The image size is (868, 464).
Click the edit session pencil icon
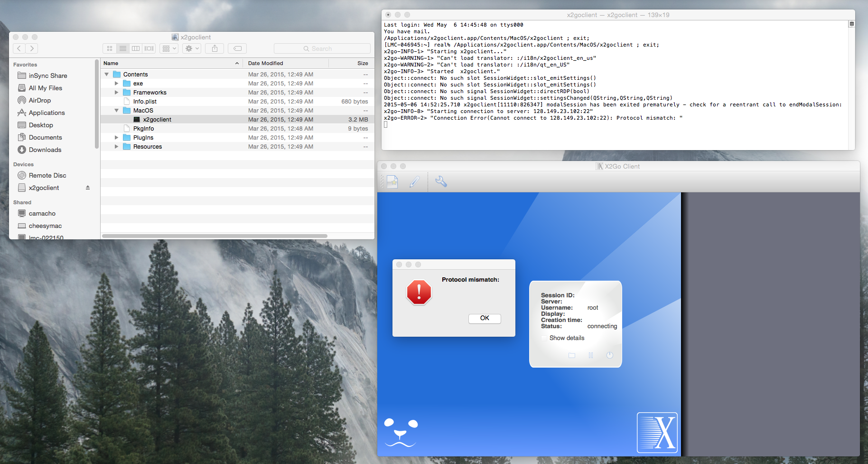click(x=414, y=181)
